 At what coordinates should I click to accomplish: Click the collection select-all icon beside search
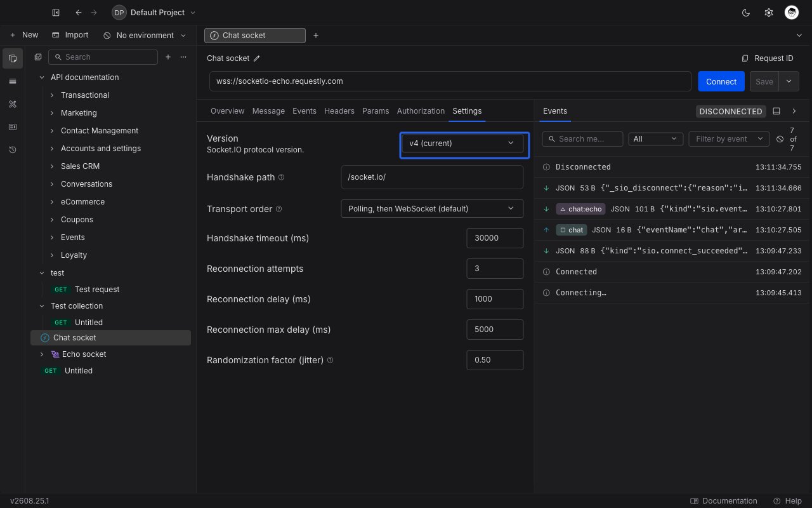click(x=38, y=57)
